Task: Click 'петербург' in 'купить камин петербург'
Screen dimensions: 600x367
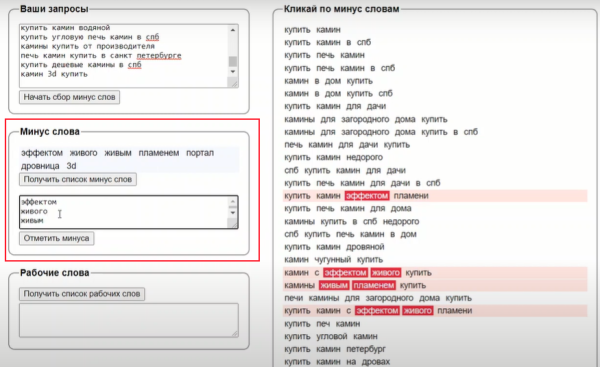Action: (366, 349)
